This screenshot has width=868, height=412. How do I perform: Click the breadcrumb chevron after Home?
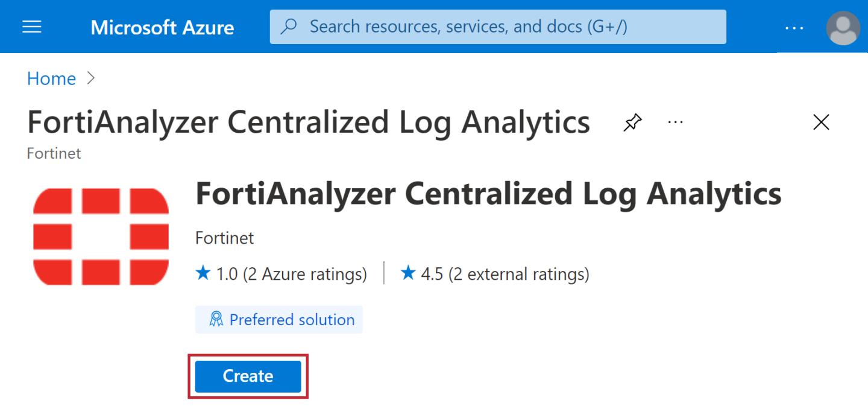click(91, 78)
